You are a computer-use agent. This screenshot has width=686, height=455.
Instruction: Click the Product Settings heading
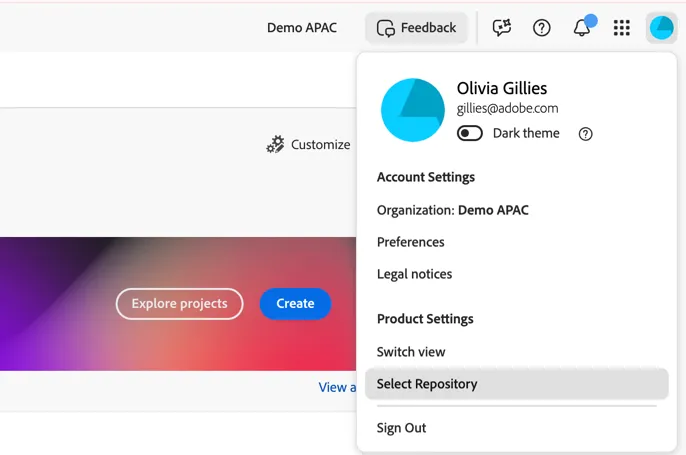[425, 319]
